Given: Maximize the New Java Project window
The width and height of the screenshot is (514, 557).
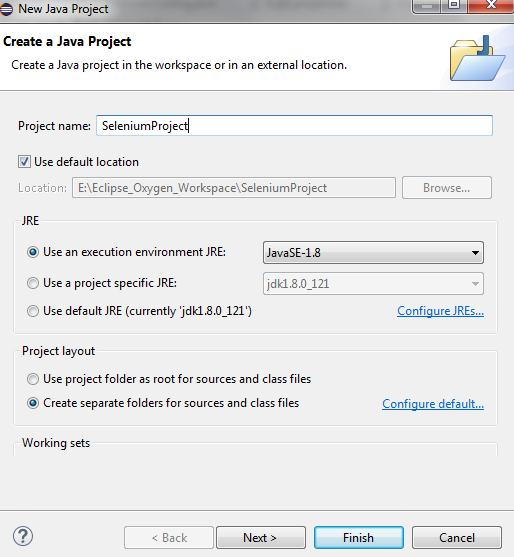Looking at the screenshot, I should pos(454,6).
